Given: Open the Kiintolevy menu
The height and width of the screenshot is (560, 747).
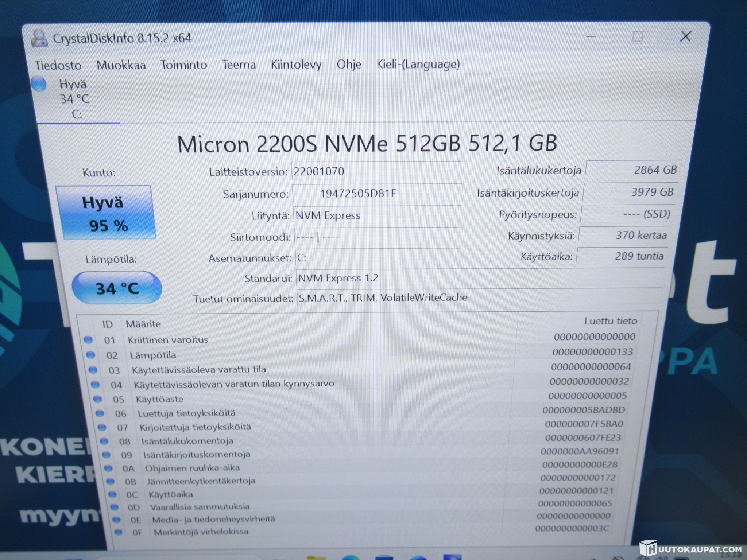Looking at the screenshot, I should point(296,65).
